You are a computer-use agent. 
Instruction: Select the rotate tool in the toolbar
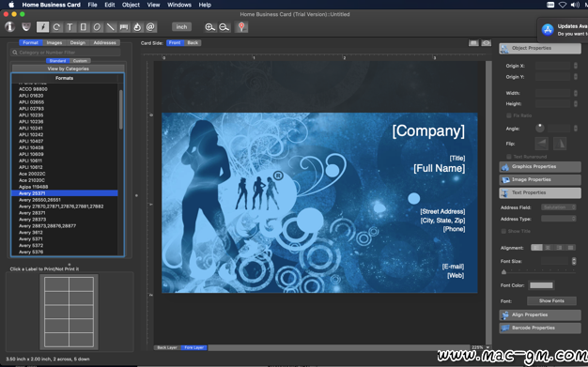[x=56, y=27]
